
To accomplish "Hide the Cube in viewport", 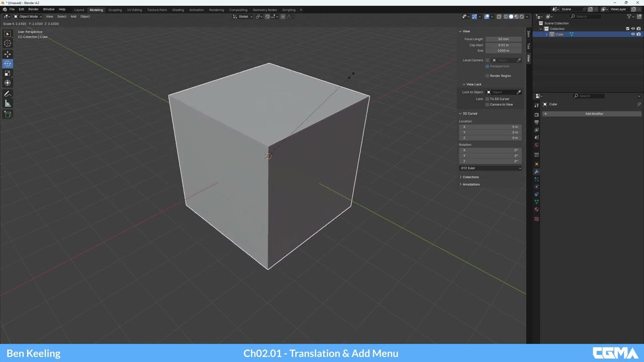I will click(x=633, y=34).
